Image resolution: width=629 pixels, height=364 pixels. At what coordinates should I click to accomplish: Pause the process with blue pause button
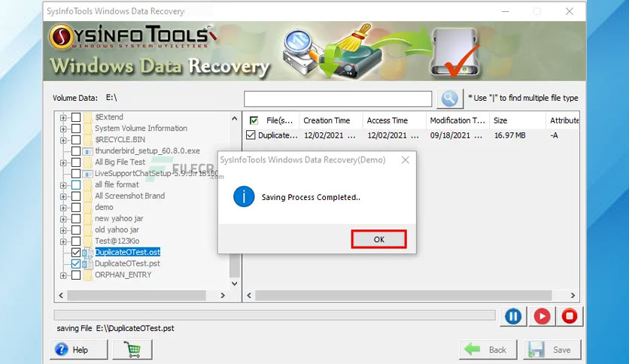(x=513, y=317)
